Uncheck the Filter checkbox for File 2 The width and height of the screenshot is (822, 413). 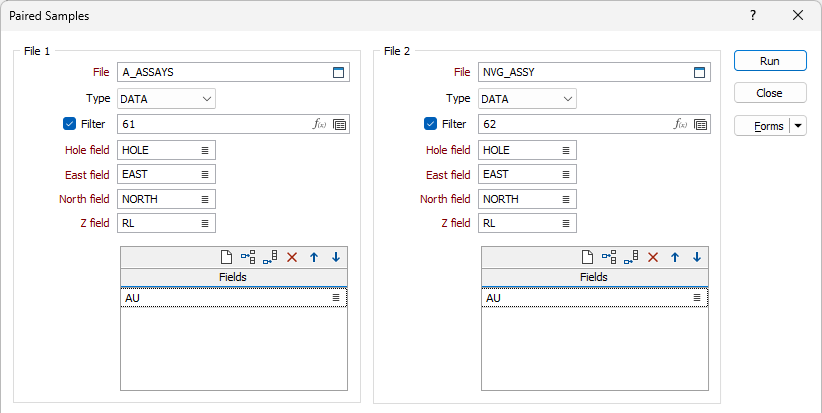pos(430,124)
